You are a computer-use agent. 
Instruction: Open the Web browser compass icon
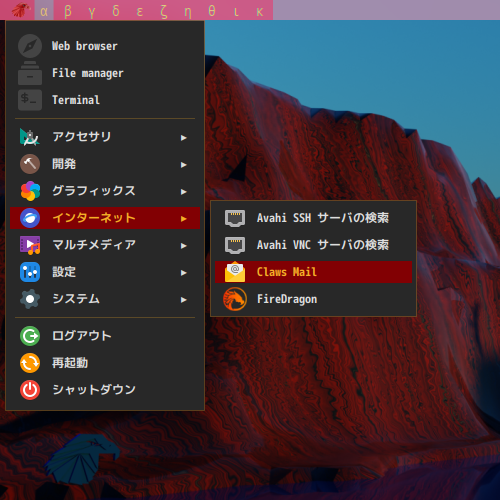30,46
